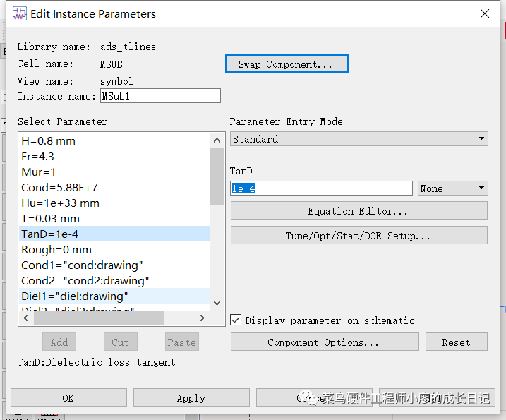Select the Cond=5.88E+7 parameter
Screen dimensions: 506x420
(59, 188)
